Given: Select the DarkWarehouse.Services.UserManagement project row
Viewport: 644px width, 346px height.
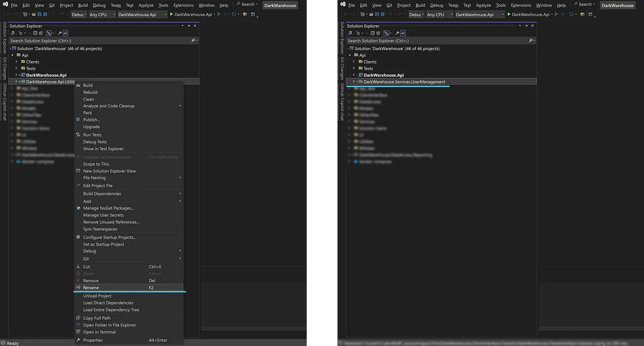Looking at the screenshot, I should (x=442, y=82).
